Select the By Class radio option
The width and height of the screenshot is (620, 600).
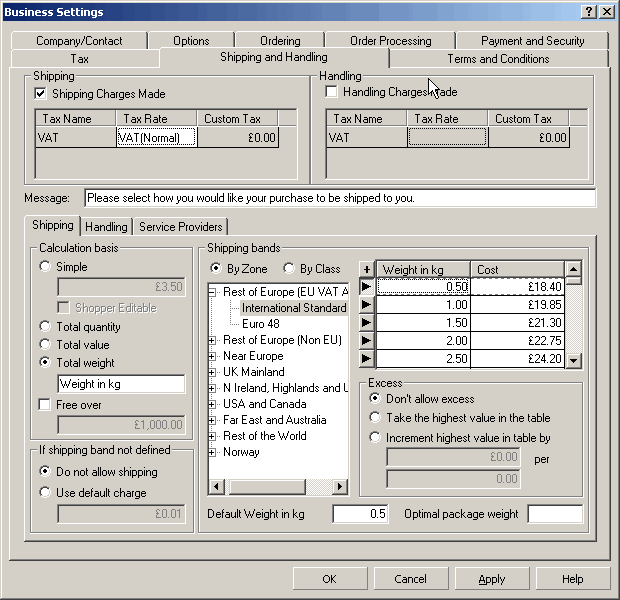tap(290, 268)
